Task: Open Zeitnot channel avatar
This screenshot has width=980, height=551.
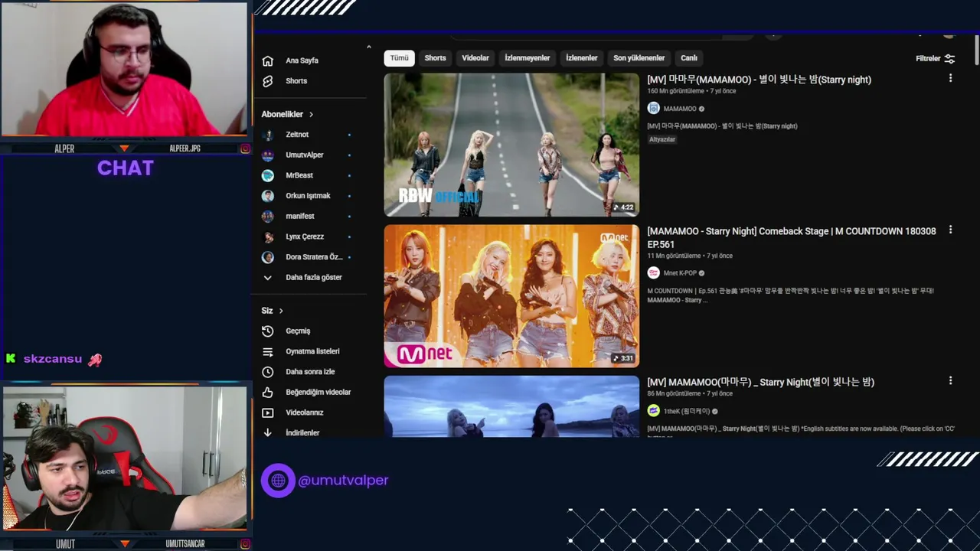Action: (267, 135)
